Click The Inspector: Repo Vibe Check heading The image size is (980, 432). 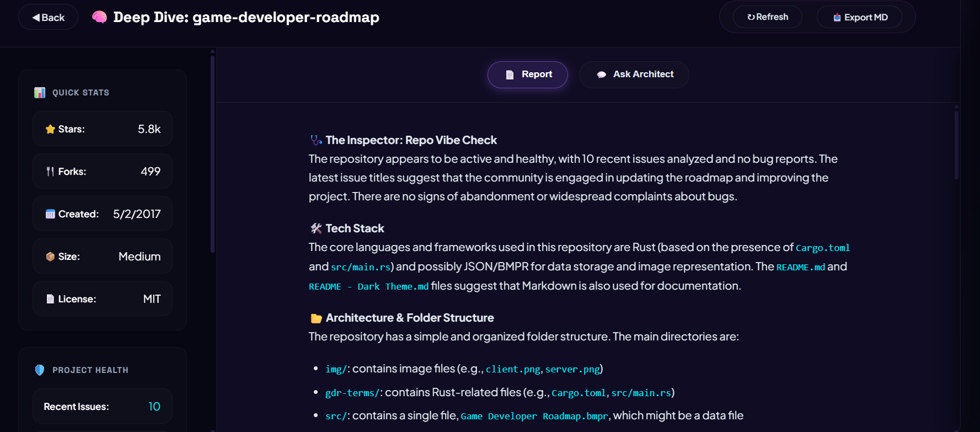coord(411,140)
